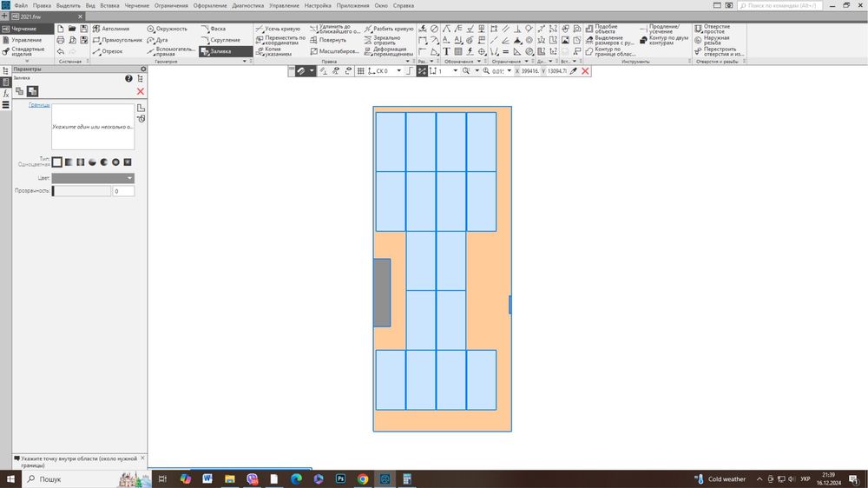Click the Границы link
The width and height of the screenshot is (868, 488).
click(x=39, y=105)
